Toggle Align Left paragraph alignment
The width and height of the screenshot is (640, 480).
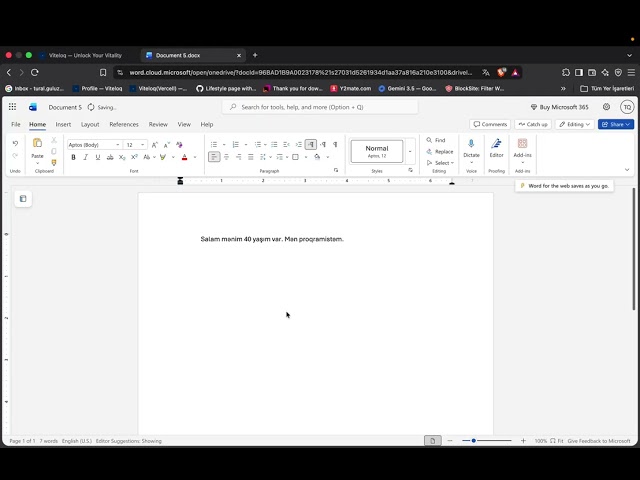214,157
